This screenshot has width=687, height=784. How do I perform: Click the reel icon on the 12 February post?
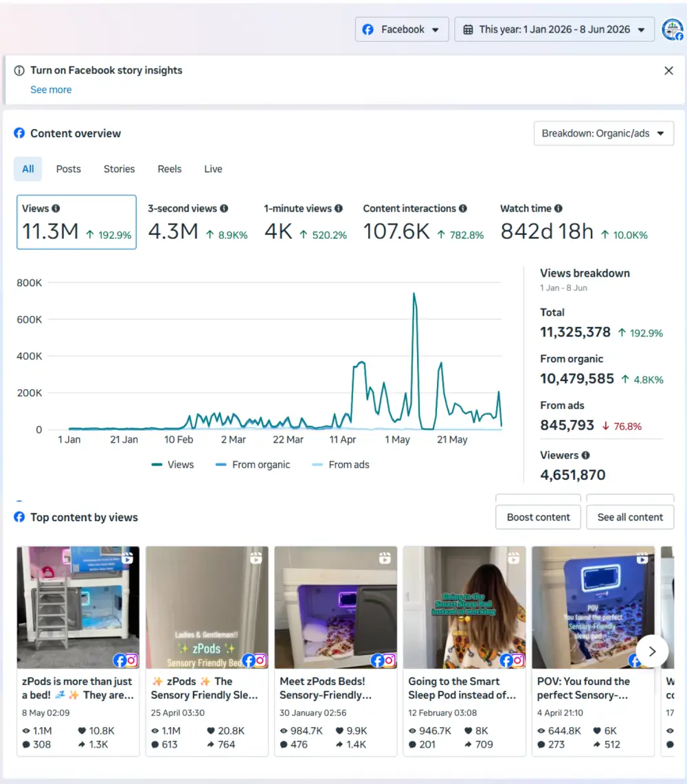click(x=514, y=558)
